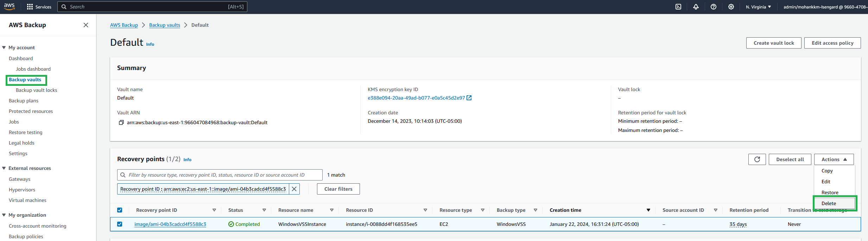Open Restore testing in sidebar
The image size is (868, 241).
click(x=25, y=132)
